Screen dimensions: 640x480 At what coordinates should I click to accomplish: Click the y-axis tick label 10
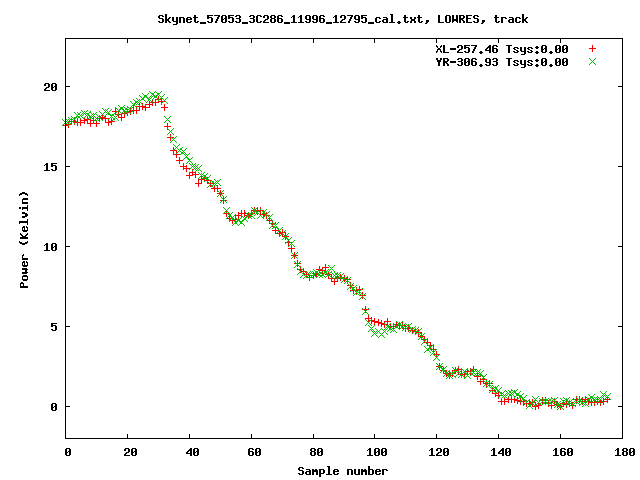click(x=51, y=247)
